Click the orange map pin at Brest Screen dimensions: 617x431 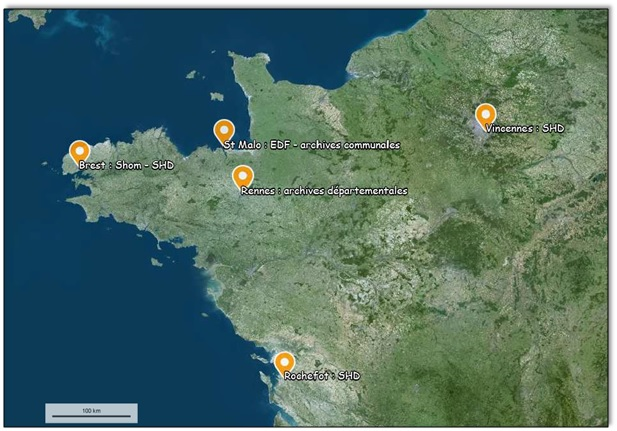coord(80,153)
